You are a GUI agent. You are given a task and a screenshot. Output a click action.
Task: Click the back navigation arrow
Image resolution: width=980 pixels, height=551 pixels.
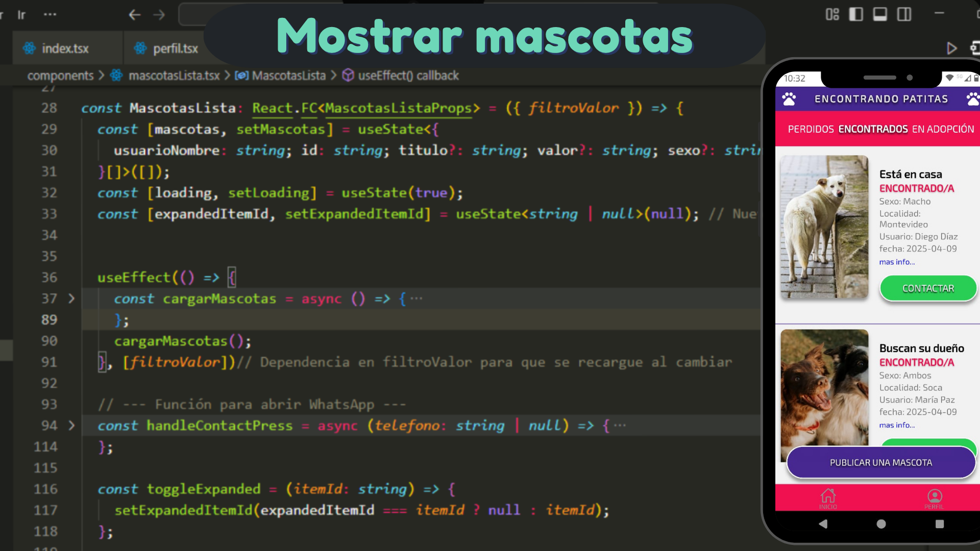click(x=134, y=15)
